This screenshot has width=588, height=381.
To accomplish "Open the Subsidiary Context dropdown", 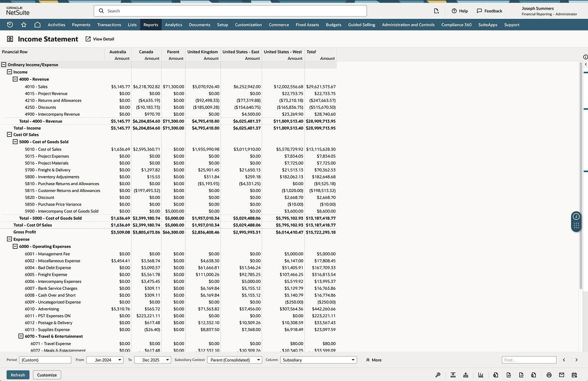I will pos(235,360).
